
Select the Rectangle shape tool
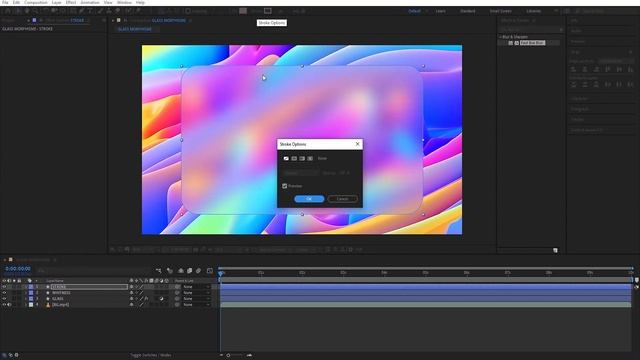pos(72,11)
